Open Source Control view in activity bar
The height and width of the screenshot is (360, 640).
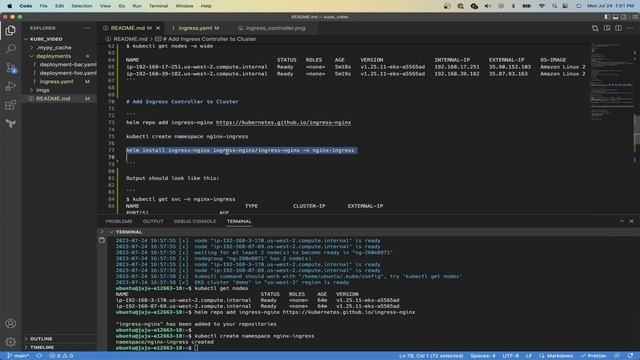[x=11, y=67]
